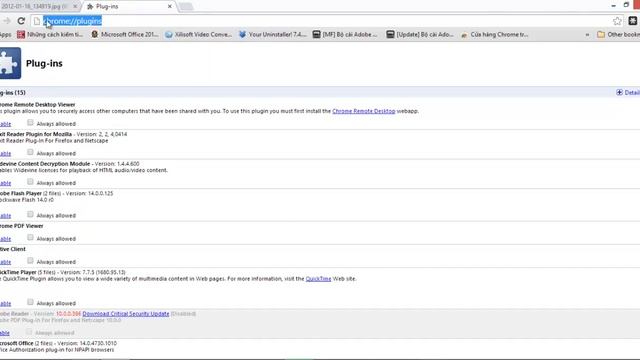Disable the Widevine Content Decryption Module
Viewport: 640px width, 360px height.
pos(5,183)
